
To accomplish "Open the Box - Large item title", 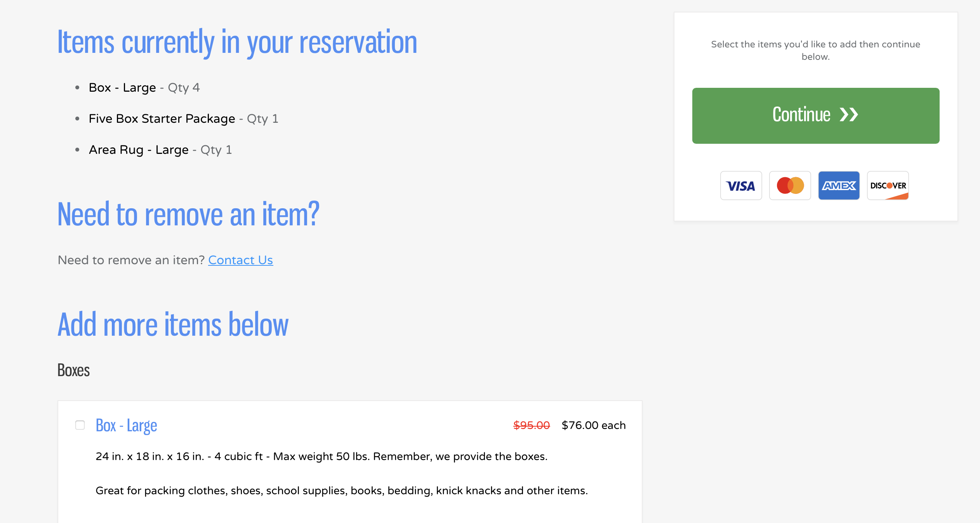I will pos(126,425).
